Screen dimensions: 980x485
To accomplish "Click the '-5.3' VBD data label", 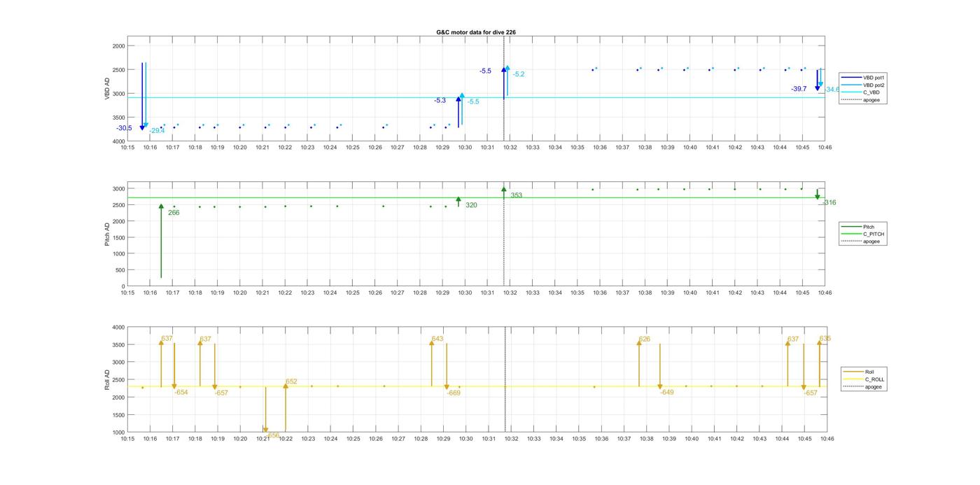I will coord(440,101).
